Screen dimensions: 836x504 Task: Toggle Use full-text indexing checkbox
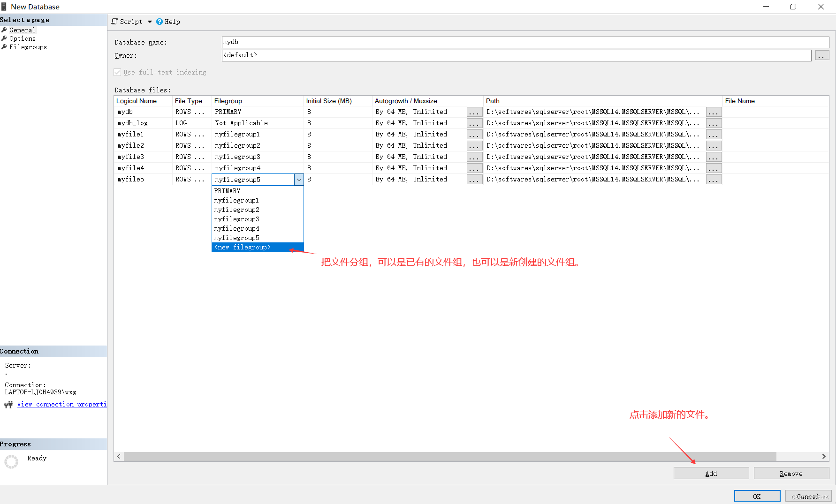(117, 72)
